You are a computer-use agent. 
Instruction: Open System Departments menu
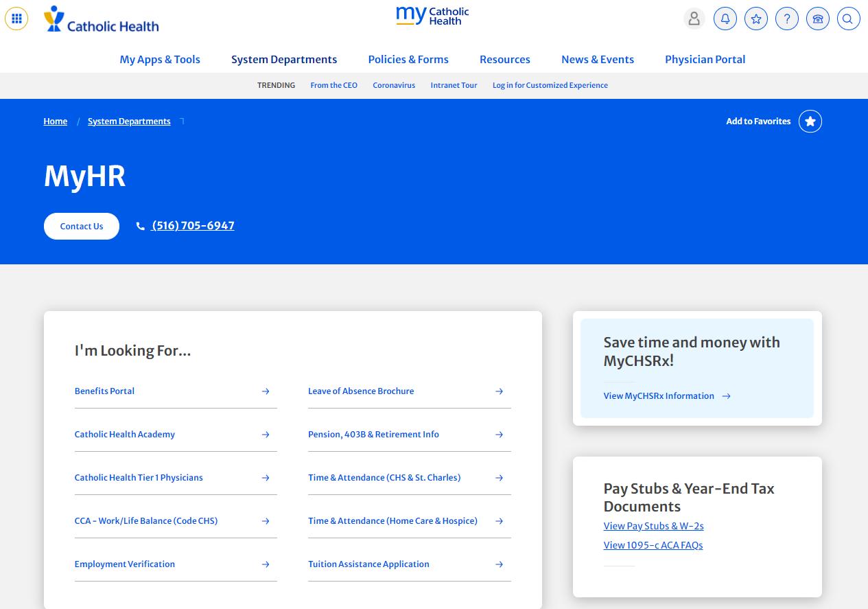[284, 60]
